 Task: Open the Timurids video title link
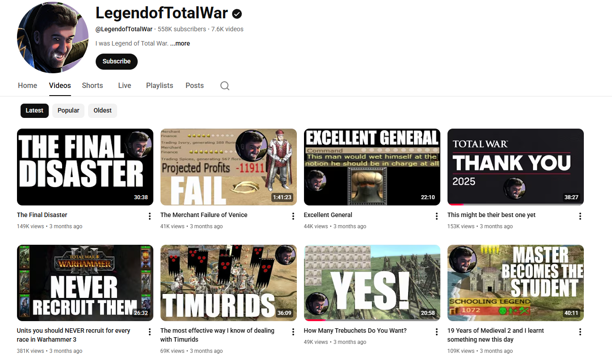(217, 335)
